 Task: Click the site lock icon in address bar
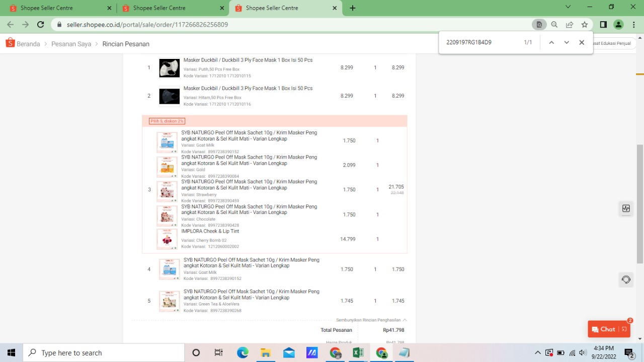[59, 25]
